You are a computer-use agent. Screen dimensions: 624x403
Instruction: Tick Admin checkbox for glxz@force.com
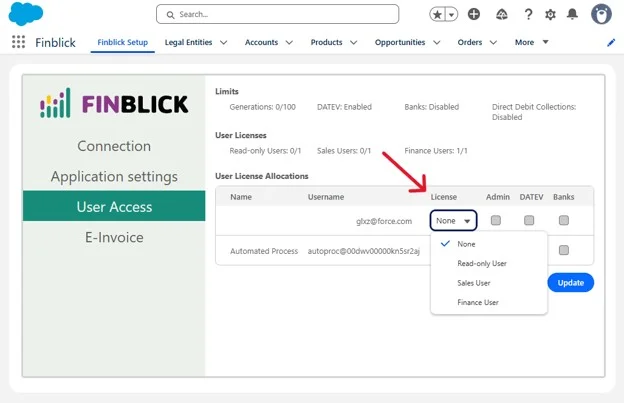tap(496, 220)
